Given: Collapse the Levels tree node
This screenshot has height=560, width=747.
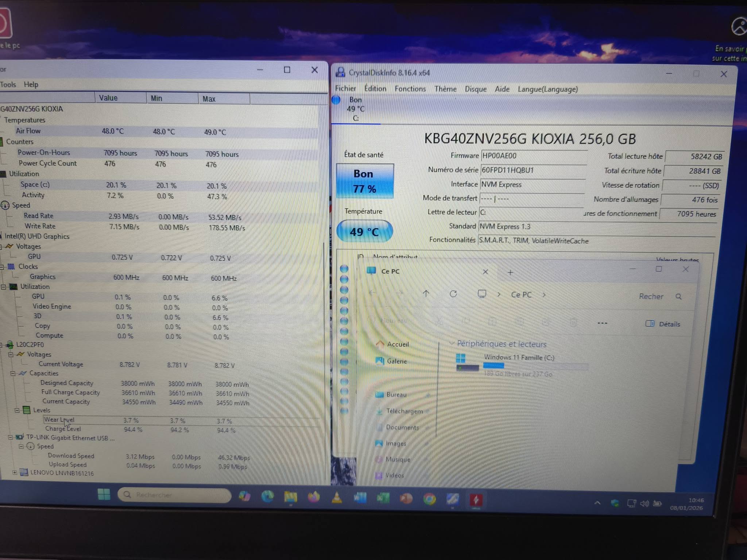Looking at the screenshot, I should click(x=17, y=410).
